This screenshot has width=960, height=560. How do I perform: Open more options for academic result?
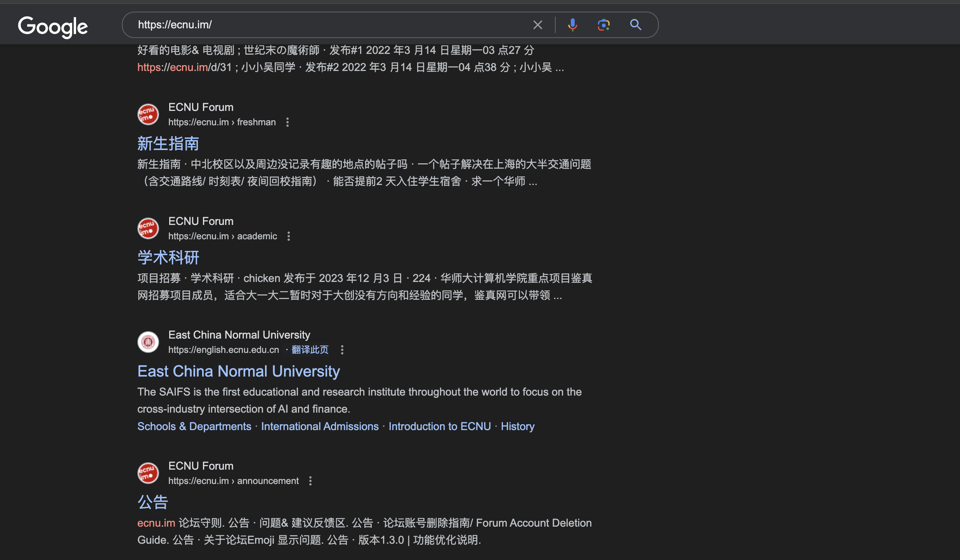click(289, 236)
